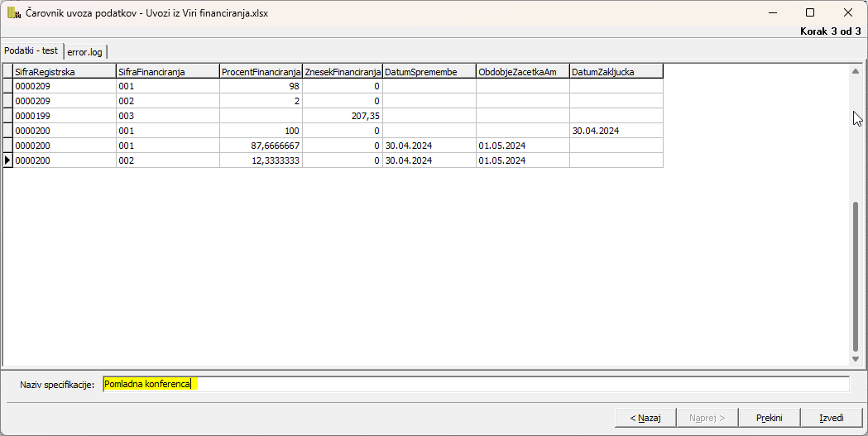Select financing code 003 cell
Viewport: 868px width, 436px height.
168,116
